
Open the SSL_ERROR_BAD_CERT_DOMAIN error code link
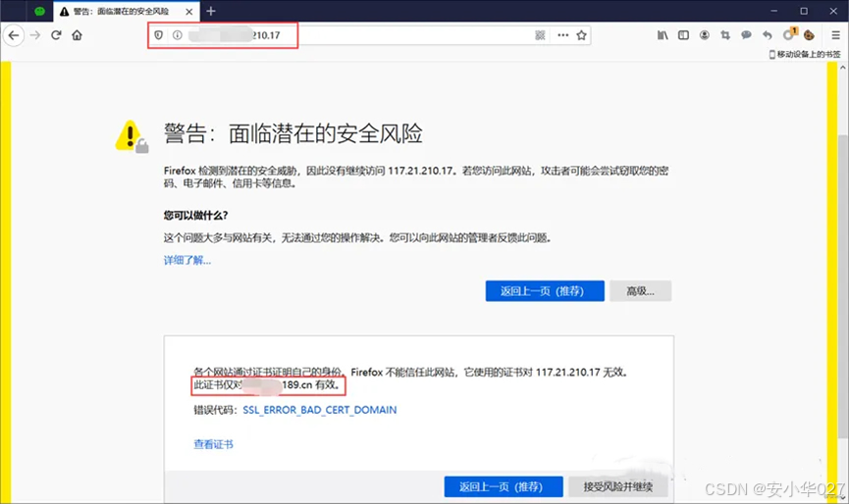[319, 410]
